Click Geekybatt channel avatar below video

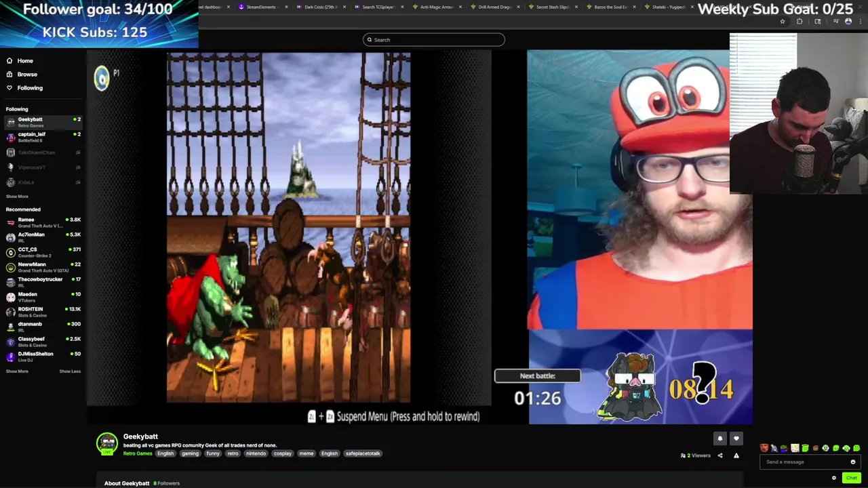pos(107,444)
